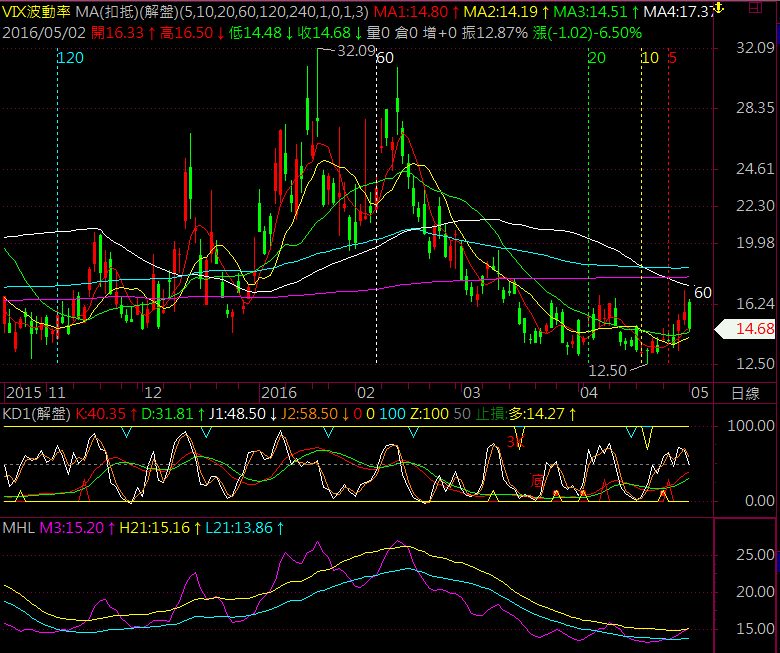Click the red 底 bottom signal marker

pyautogui.click(x=537, y=480)
